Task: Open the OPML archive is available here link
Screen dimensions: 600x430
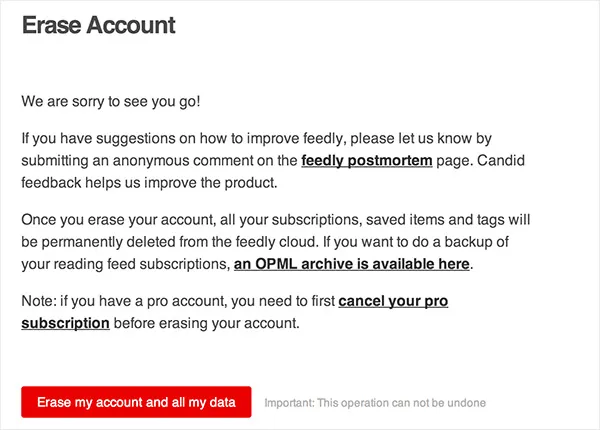Action: 351,264
